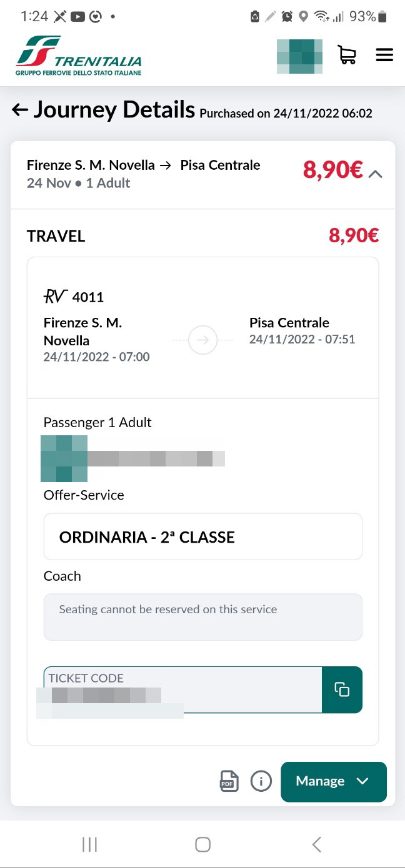Tap the Journey Details title
Screen dimensions: 405x868
[x=114, y=110]
